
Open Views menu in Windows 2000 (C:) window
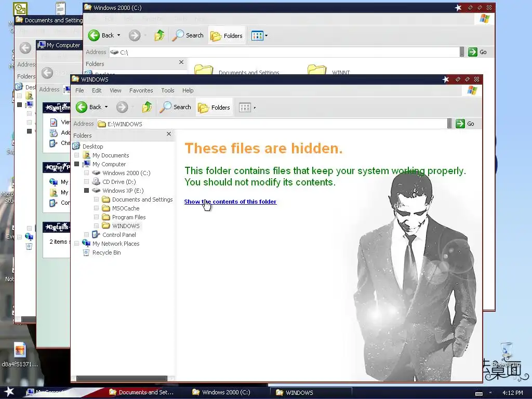pos(260,36)
